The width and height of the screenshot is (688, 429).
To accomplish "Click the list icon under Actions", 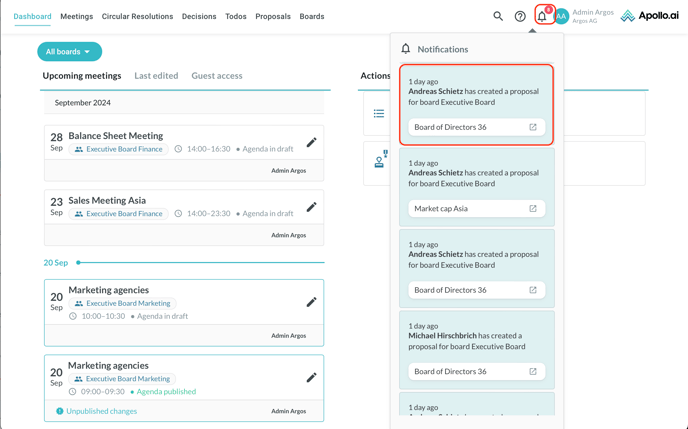I will (x=379, y=114).
